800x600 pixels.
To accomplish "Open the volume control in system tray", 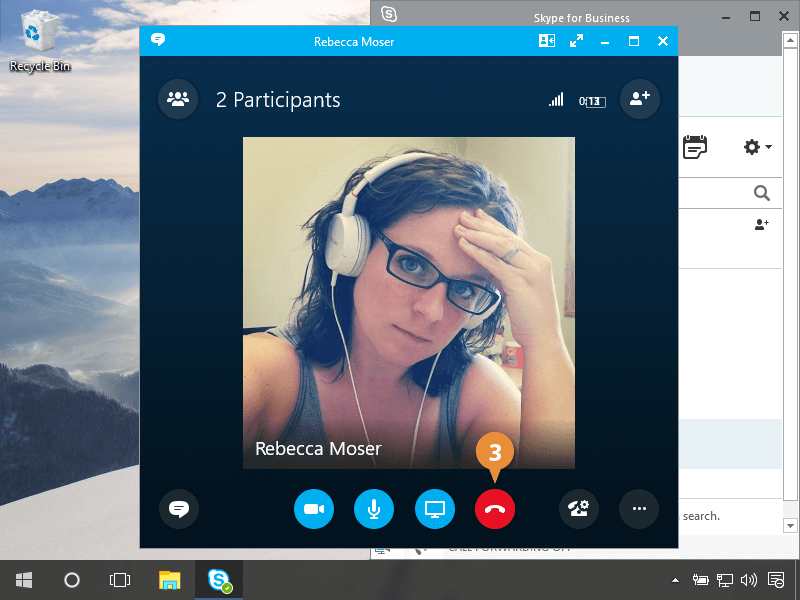I will [749, 580].
